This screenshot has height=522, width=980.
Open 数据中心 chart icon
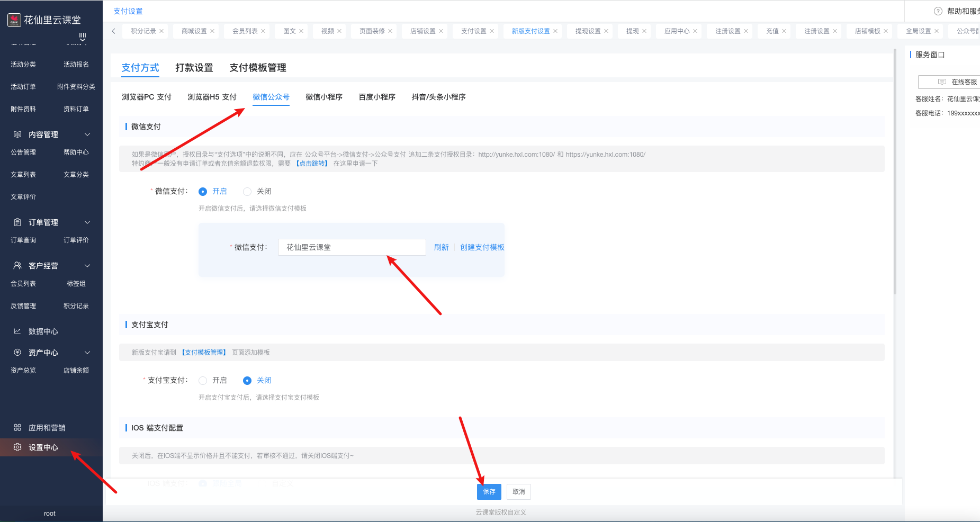pos(17,331)
